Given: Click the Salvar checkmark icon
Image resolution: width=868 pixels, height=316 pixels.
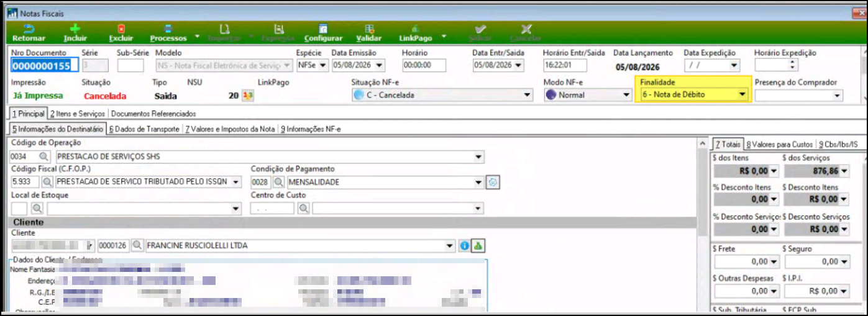Looking at the screenshot, I should click(480, 29).
